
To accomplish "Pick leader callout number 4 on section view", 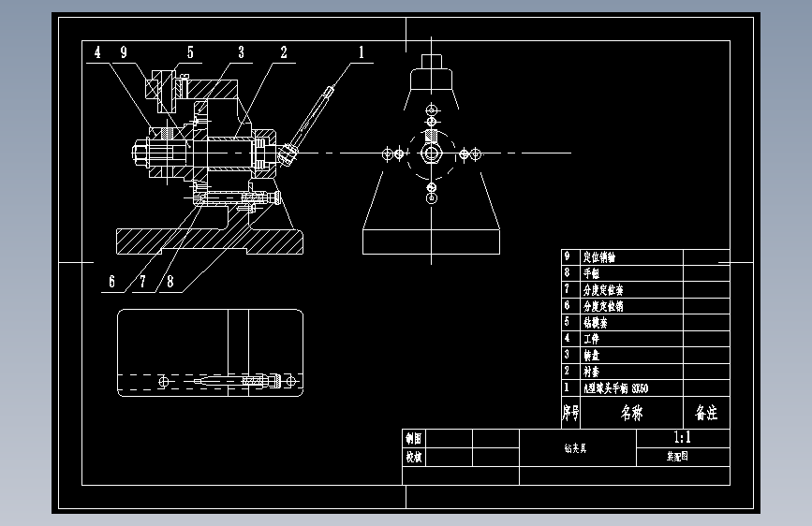I will click(97, 52).
